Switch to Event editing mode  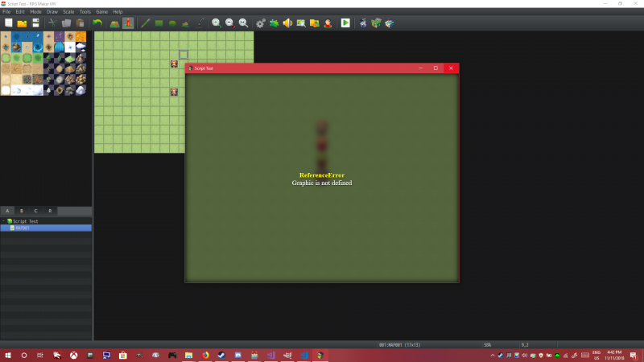[128, 23]
